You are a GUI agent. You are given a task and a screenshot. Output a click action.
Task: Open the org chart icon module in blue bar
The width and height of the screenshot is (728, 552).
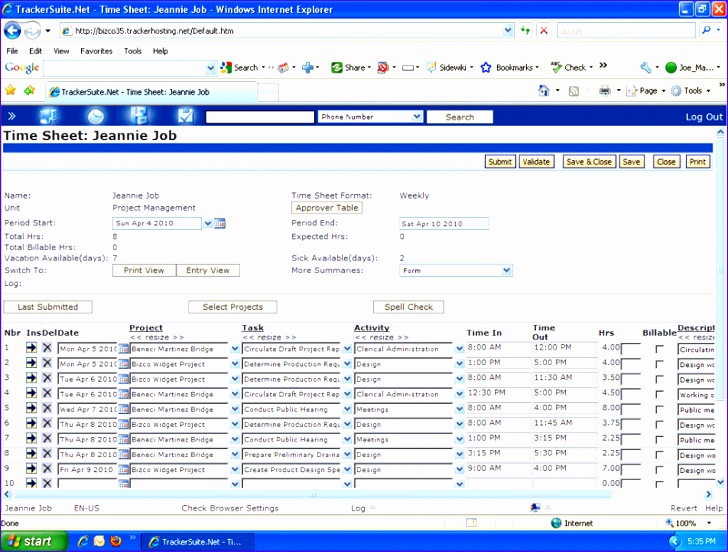pyautogui.click(x=139, y=116)
